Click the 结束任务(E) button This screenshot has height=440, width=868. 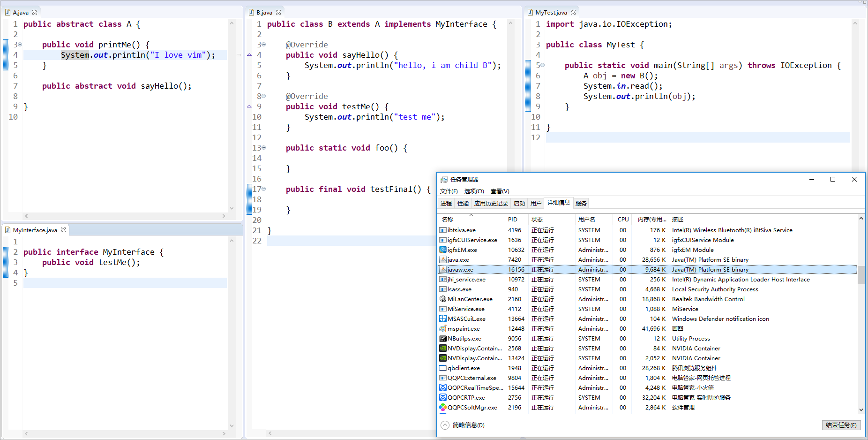841,425
